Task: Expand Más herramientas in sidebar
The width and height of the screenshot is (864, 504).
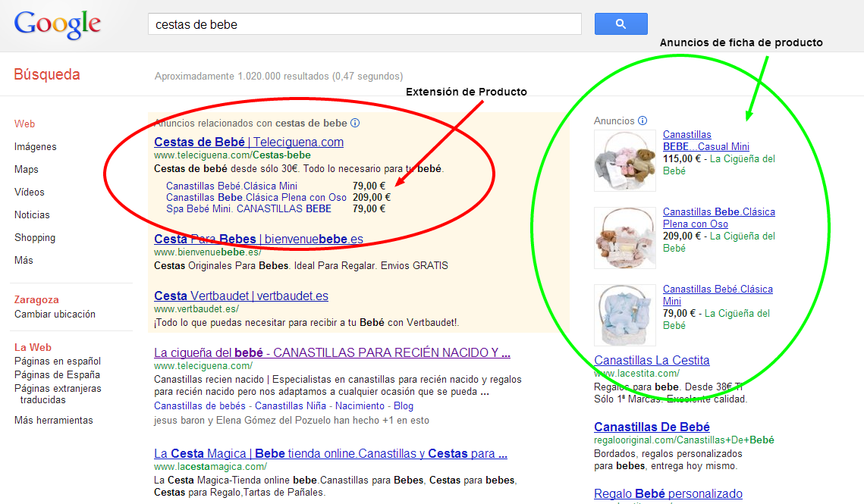Action: 54,420
